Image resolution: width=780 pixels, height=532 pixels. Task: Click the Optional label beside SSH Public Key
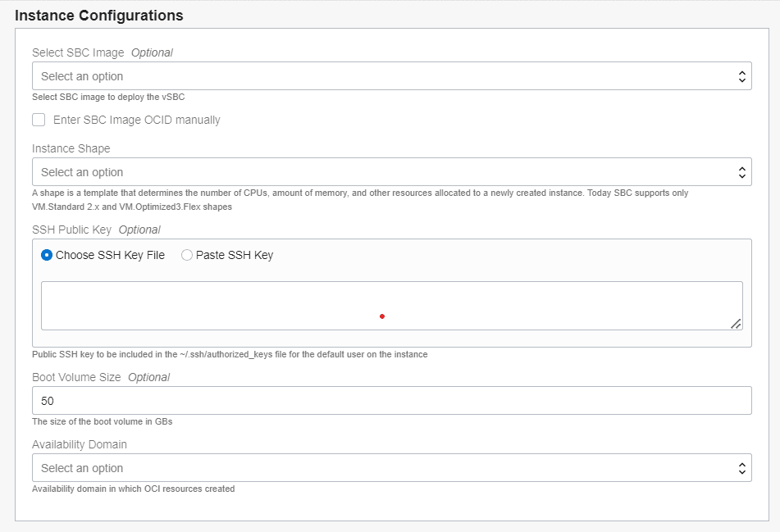point(139,230)
